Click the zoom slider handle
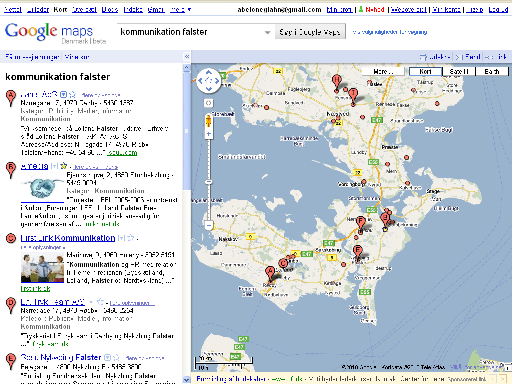The image size is (512, 384). coord(209,182)
